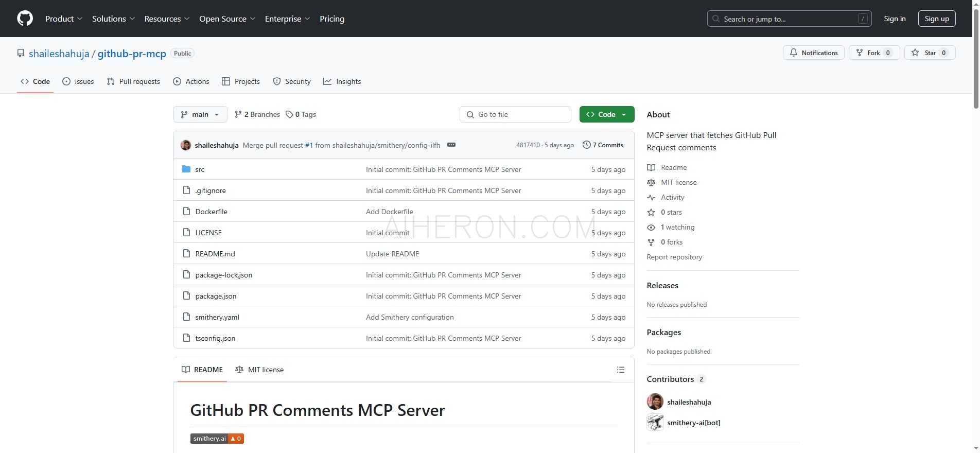
Task: Click the bell icon in Notifications
Action: click(x=794, y=53)
